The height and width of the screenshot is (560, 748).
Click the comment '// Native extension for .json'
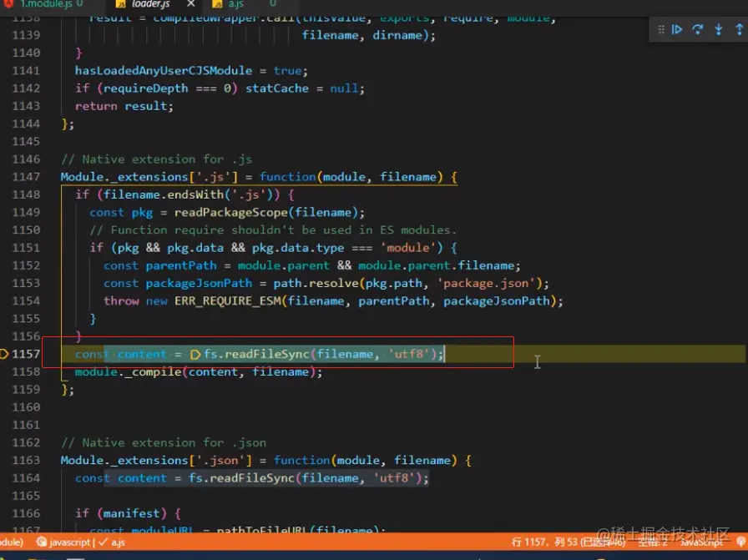[x=163, y=442]
